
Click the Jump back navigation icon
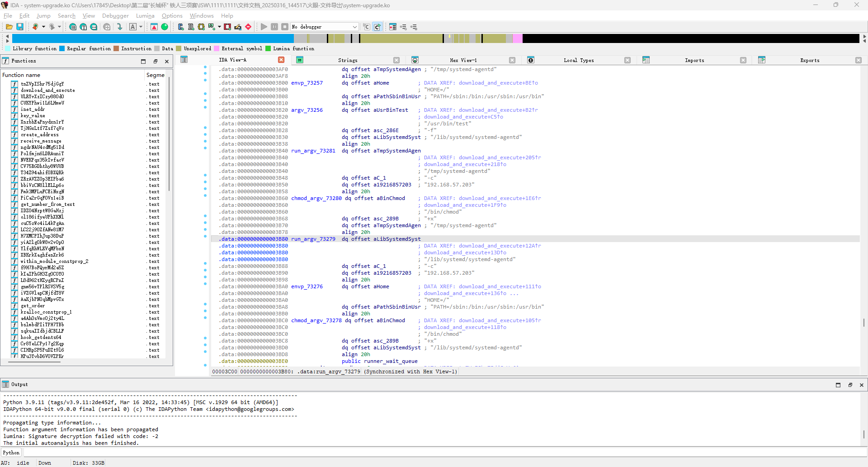pos(35,27)
